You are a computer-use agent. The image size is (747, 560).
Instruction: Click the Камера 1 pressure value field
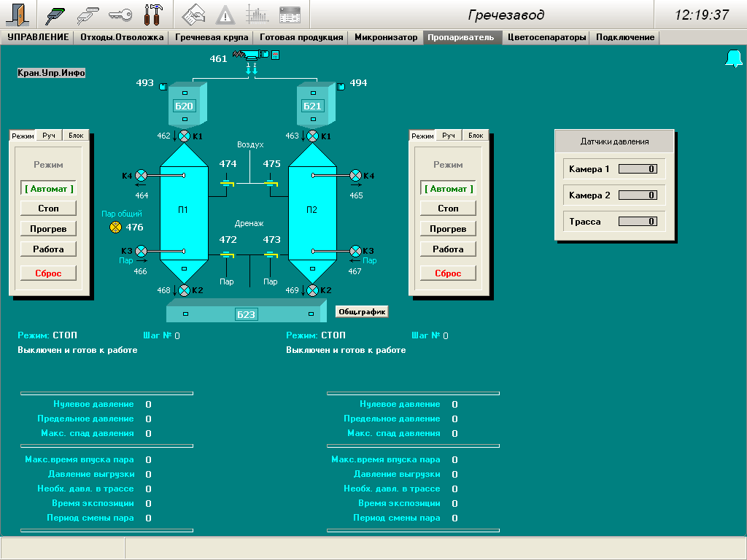[638, 169]
